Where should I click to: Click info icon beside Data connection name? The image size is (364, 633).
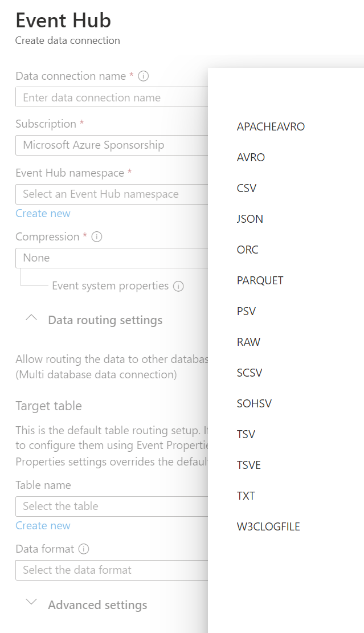143,76
